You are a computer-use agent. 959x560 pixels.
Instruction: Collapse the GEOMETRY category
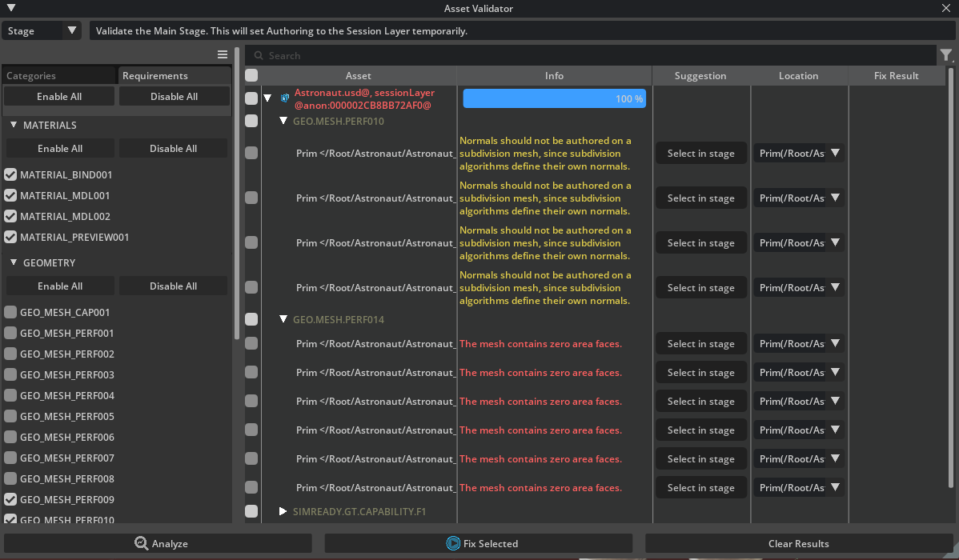14,262
